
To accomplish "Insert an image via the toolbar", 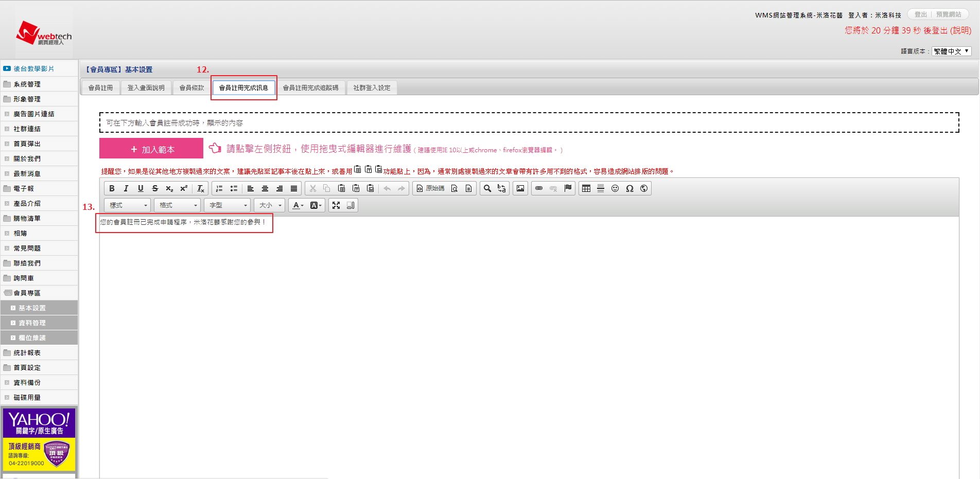I will click(520, 188).
